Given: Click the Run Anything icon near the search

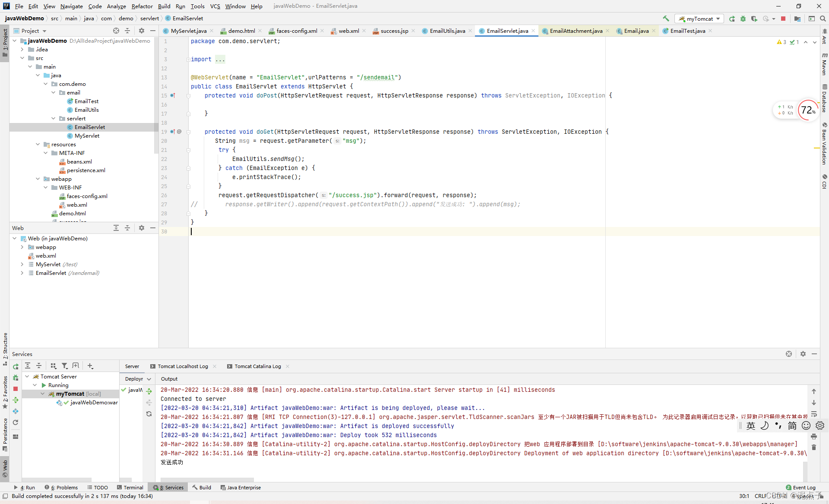Looking at the screenshot, I should click(x=812, y=19).
